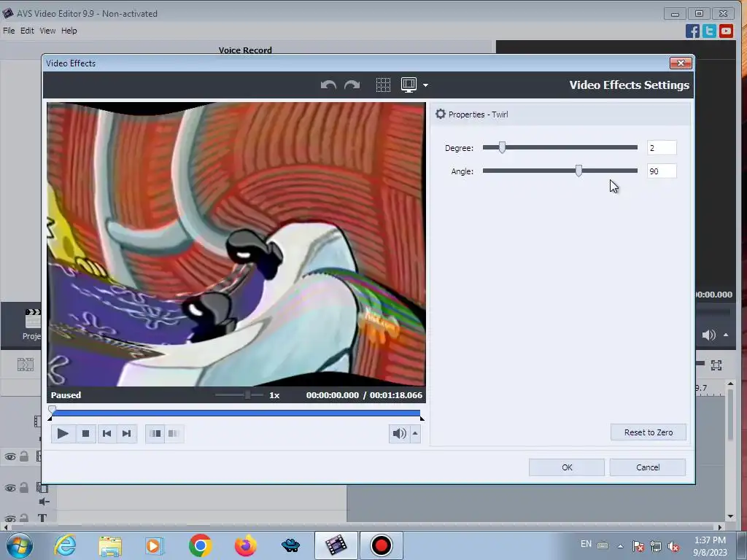747x560 pixels.
Task: Open the Help menu
Action: [x=69, y=31]
